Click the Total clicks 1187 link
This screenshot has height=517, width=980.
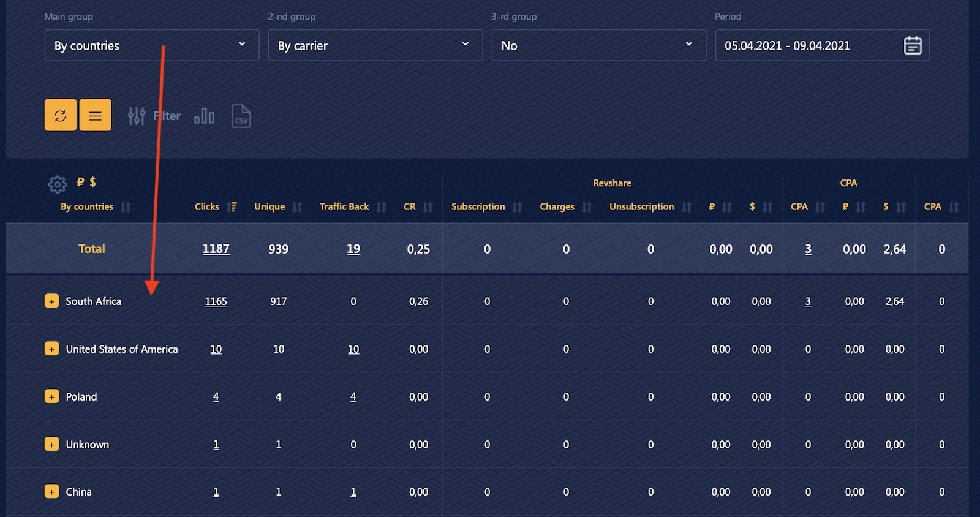[x=216, y=249]
